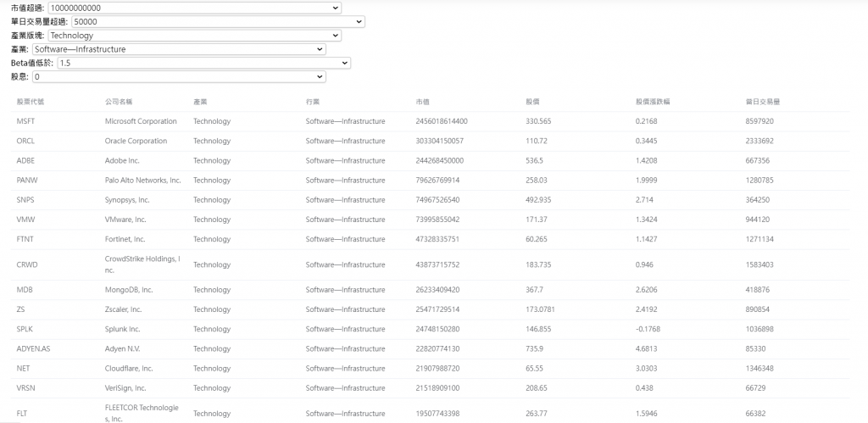Select the SPLK ticker cell
Screen dimensions: 868x423
pyautogui.click(x=25, y=329)
